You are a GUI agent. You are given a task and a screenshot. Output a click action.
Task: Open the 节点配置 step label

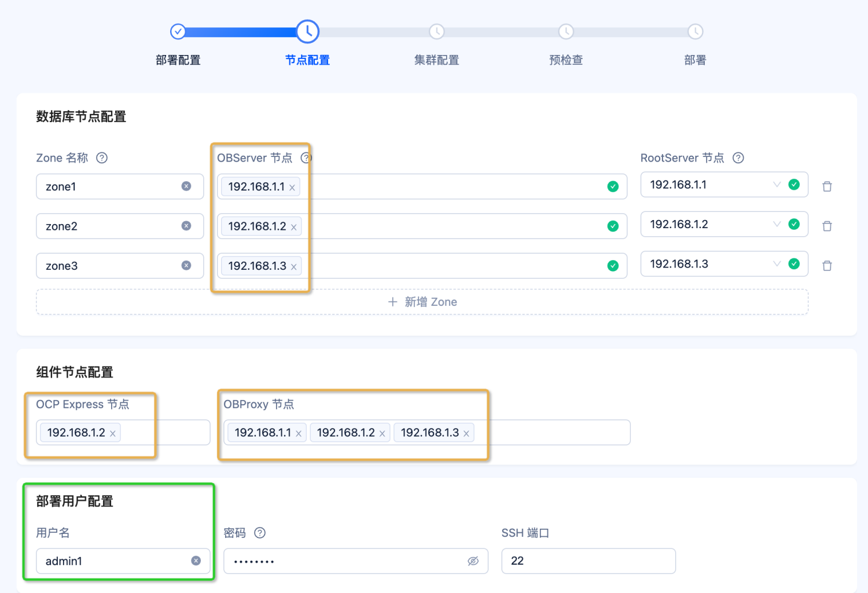pos(307,60)
